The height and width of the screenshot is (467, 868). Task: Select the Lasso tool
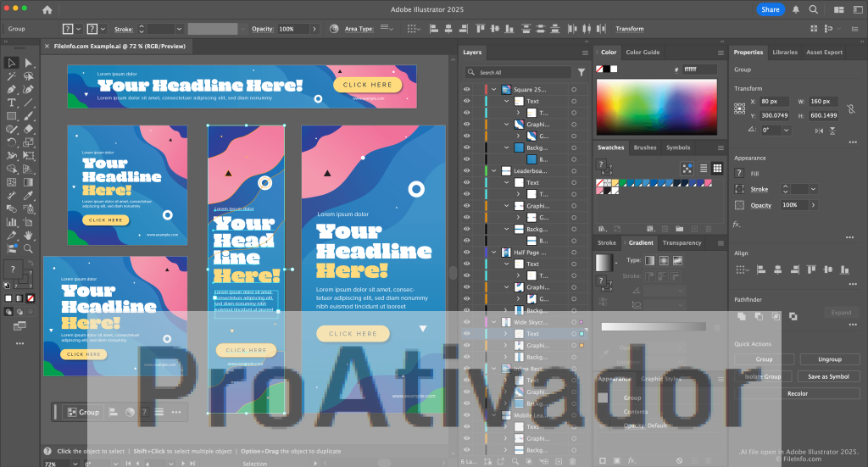[x=28, y=75]
